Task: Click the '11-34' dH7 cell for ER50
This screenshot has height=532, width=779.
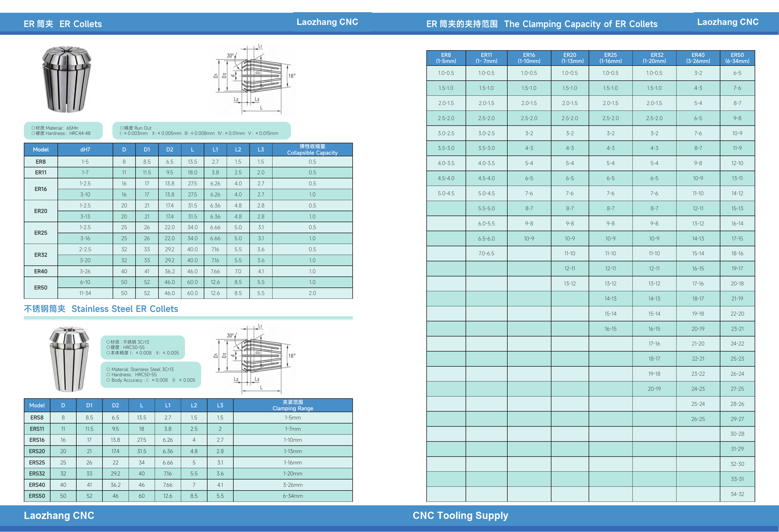Action: click(x=85, y=293)
